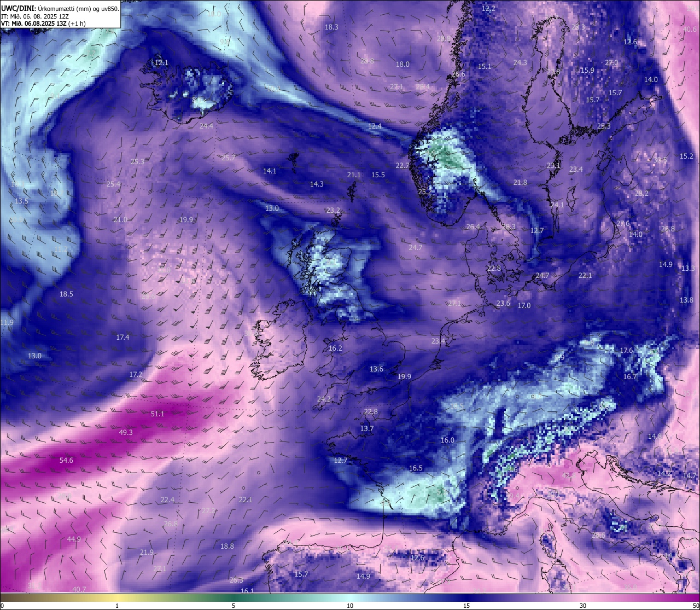Click the 27.0 value on the map
This screenshot has width=700, height=610.
pos(611,62)
